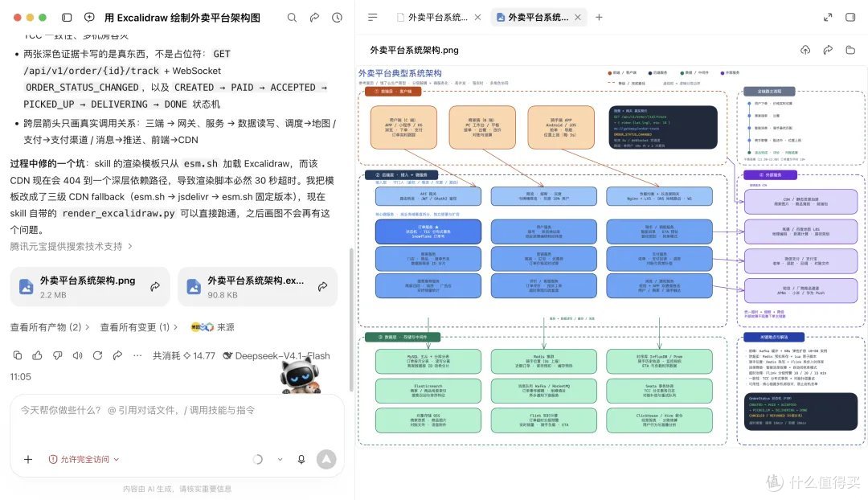This screenshot has height=500, width=868.
Task: Click the architecture diagram image preview
Action: [611, 256]
